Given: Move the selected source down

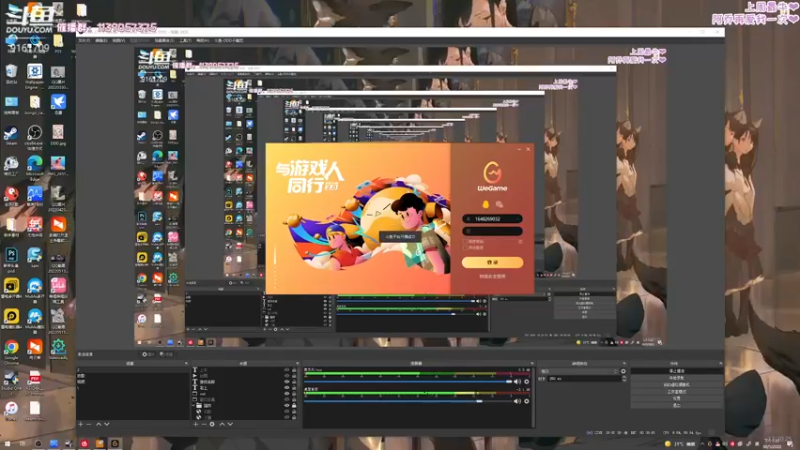Looking at the screenshot, I should coord(230,424).
